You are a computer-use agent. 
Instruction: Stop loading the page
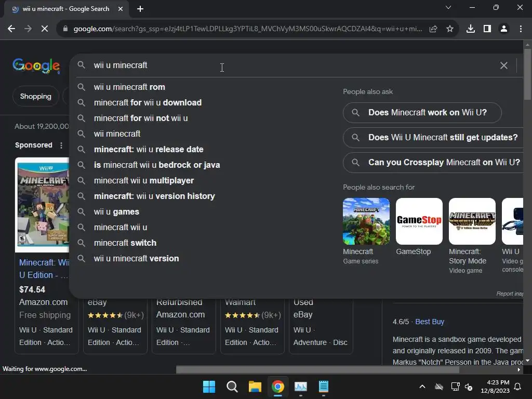[45, 29]
